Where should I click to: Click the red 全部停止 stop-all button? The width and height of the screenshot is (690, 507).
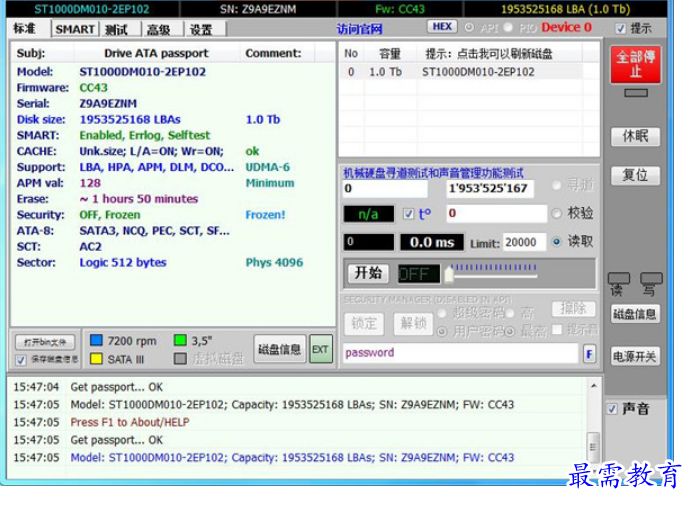pyautogui.click(x=635, y=64)
